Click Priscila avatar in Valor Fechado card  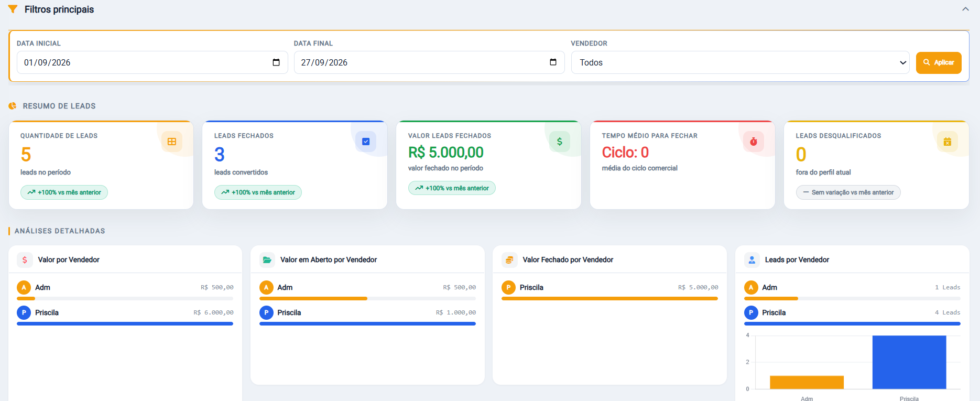point(508,287)
